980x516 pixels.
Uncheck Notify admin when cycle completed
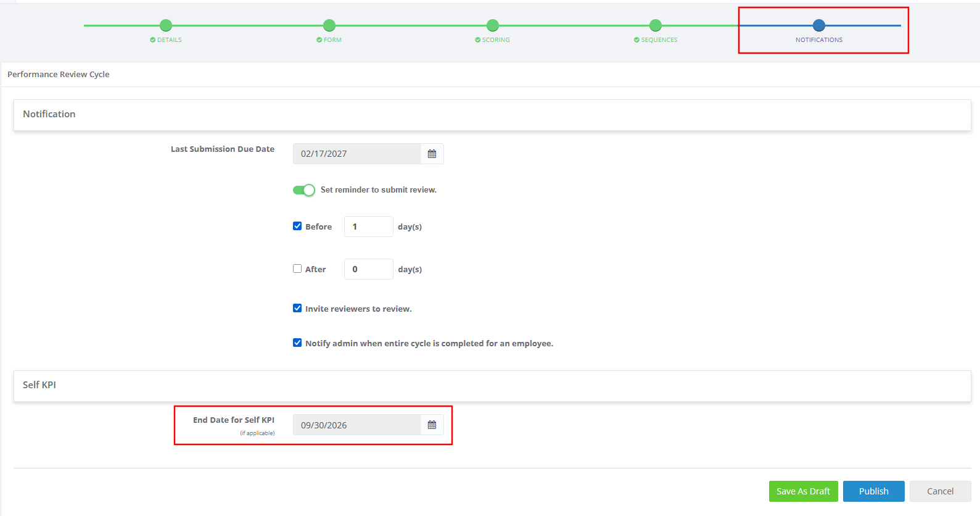[x=297, y=343]
